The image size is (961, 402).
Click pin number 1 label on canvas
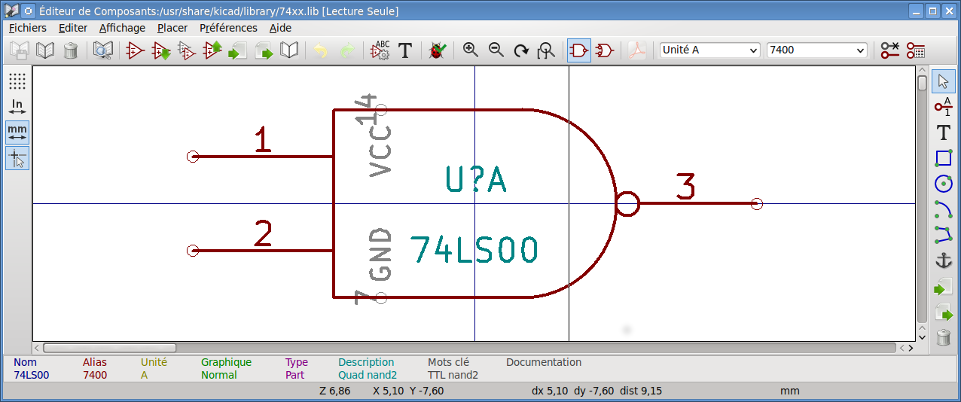[262, 140]
